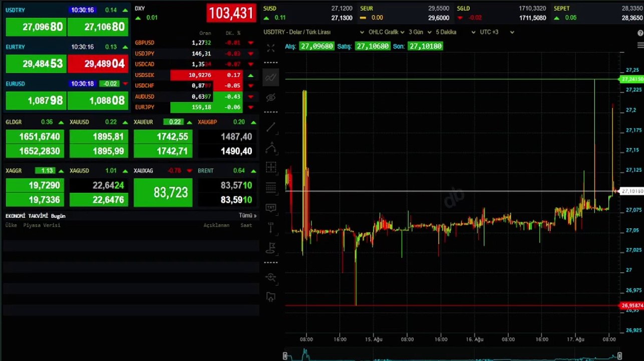This screenshot has height=361, width=644.
Task: Select the AUDUSD row
Action: click(x=194, y=97)
